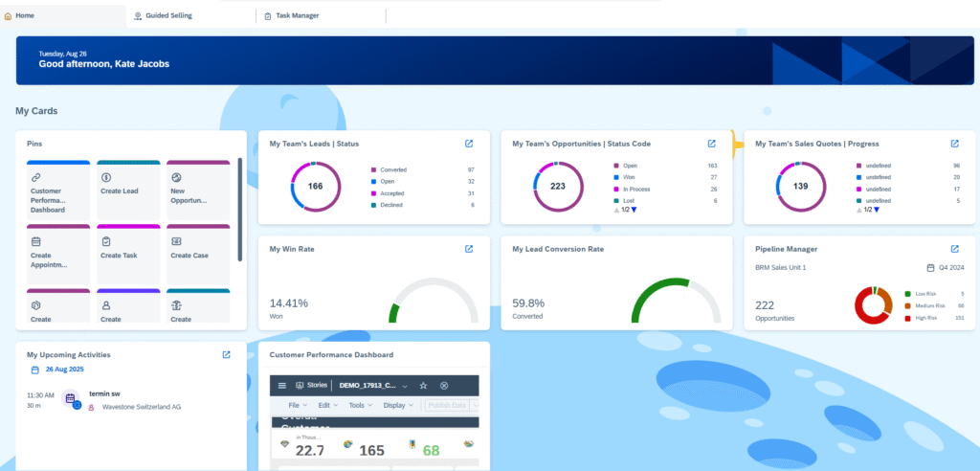
Task: Click the Create Case pin
Action: pos(198,254)
